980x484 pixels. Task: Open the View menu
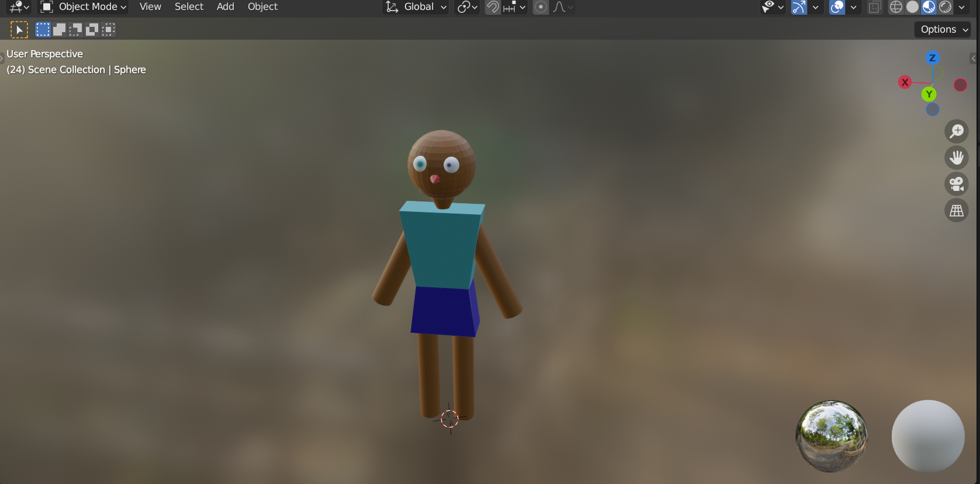click(x=150, y=7)
